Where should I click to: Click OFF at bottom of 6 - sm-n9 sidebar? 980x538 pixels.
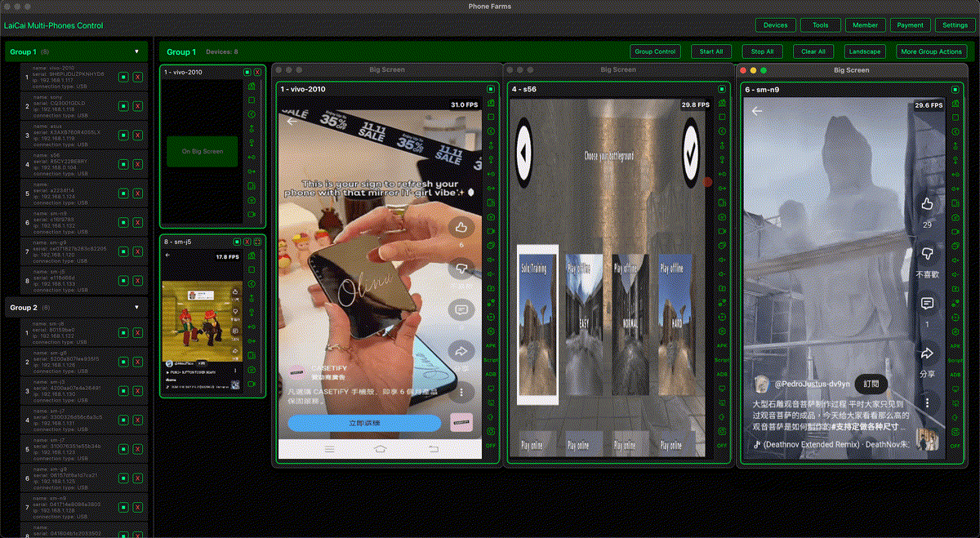[x=955, y=446]
